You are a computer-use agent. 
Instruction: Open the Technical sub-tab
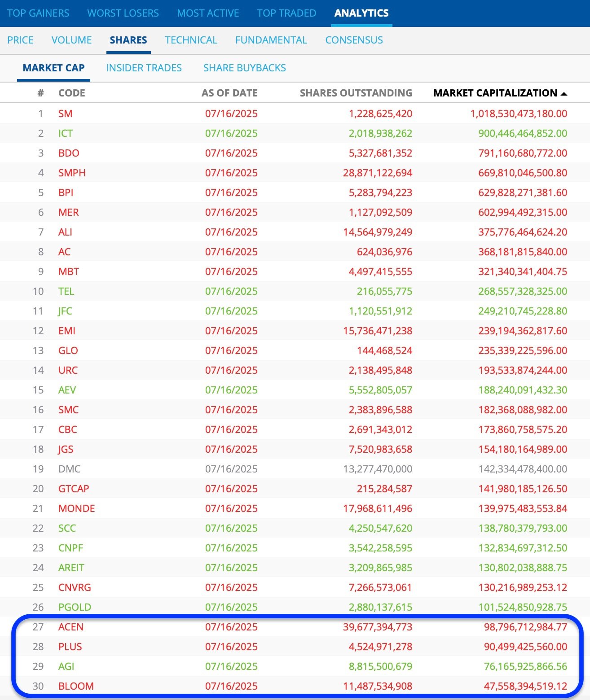point(191,40)
